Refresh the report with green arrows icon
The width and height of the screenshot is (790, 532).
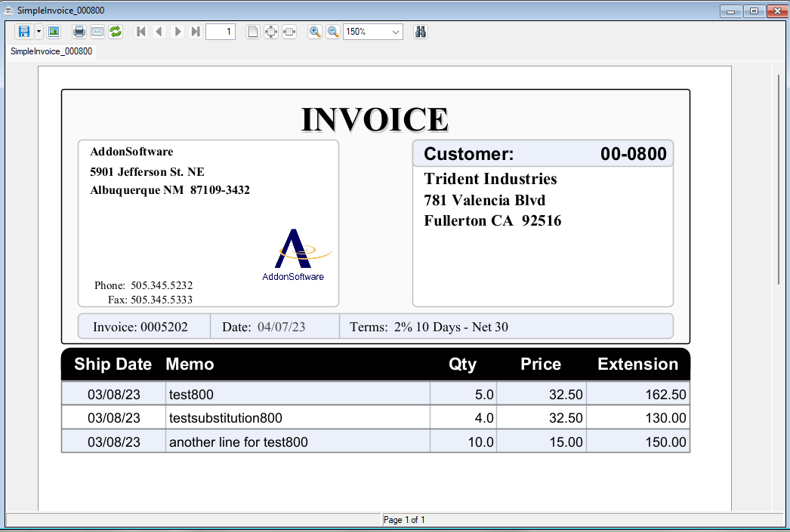tap(116, 32)
